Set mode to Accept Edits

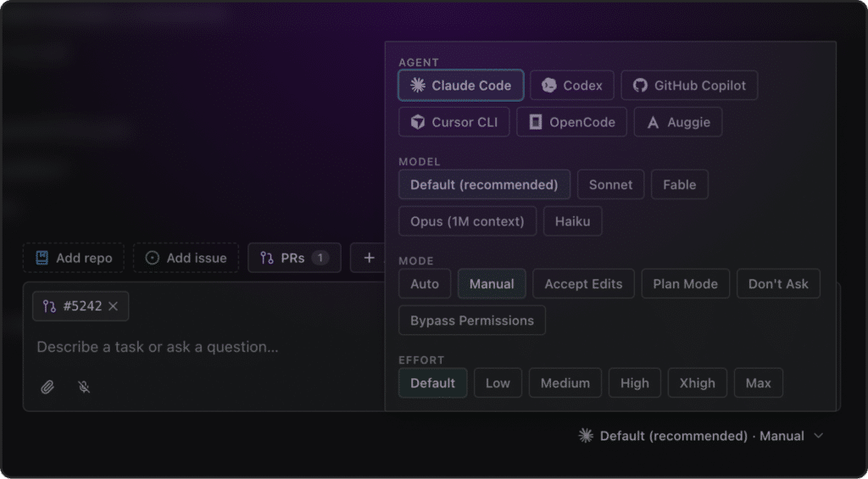pos(583,283)
